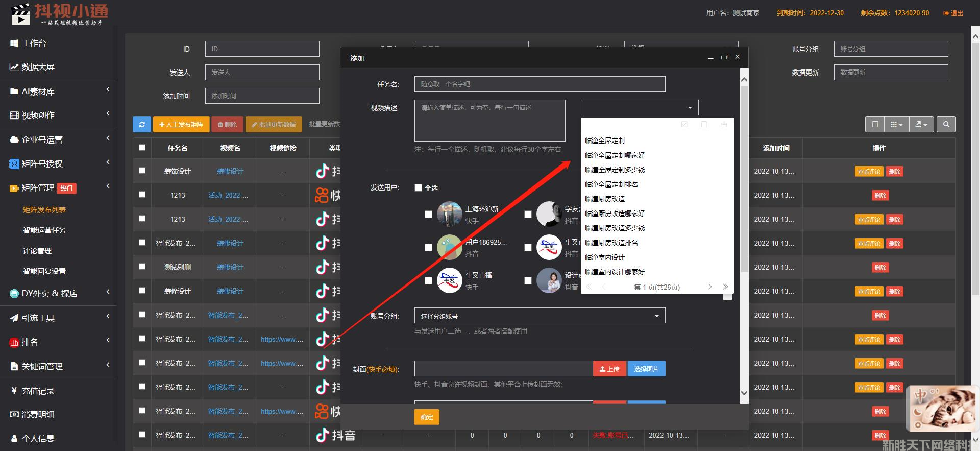This screenshot has width=980, height=451.
Task: Open the columns grid icon dropdown
Action: click(896, 124)
